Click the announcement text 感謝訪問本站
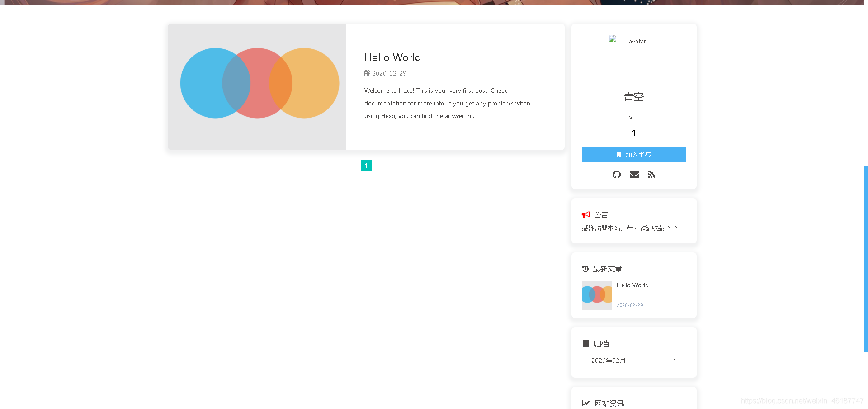The width and height of the screenshot is (868, 409). tap(630, 228)
